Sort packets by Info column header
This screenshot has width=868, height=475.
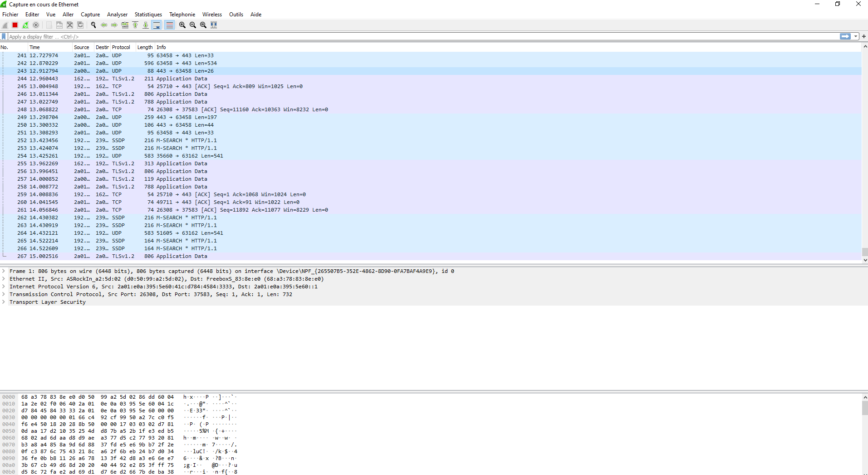click(x=508, y=47)
